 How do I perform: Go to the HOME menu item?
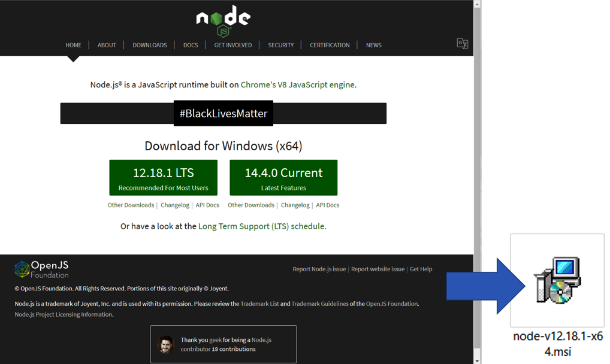[73, 45]
